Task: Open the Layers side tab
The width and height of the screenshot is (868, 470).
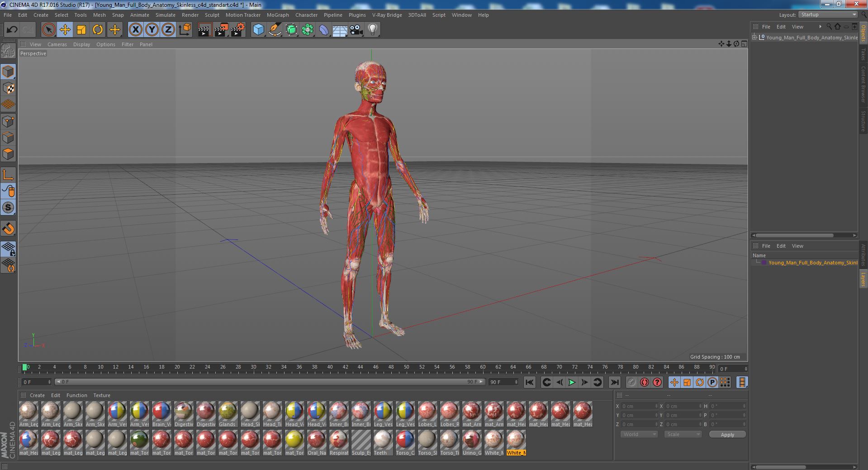Action: tap(863, 279)
